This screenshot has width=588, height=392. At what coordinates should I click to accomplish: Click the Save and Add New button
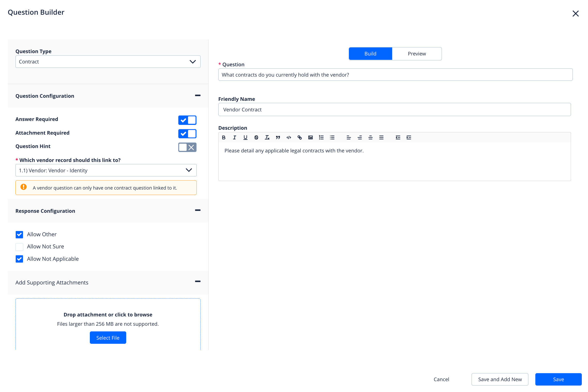[500, 379]
